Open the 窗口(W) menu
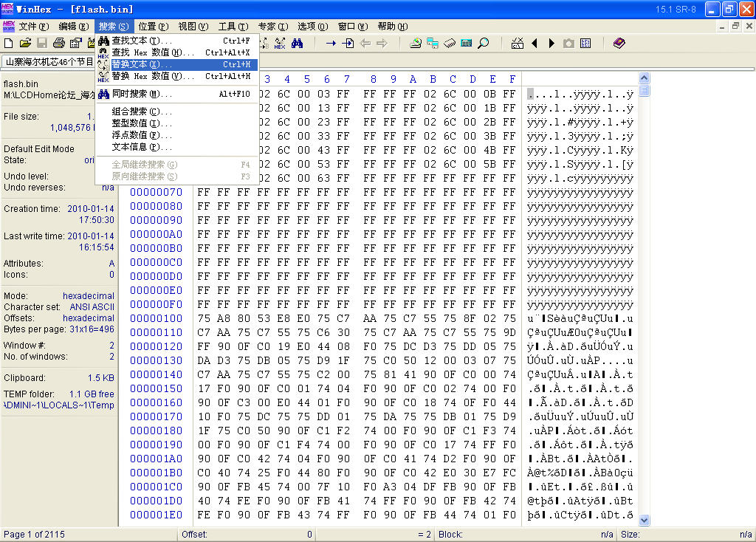This screenshot has height=542, width=756. 353,27
